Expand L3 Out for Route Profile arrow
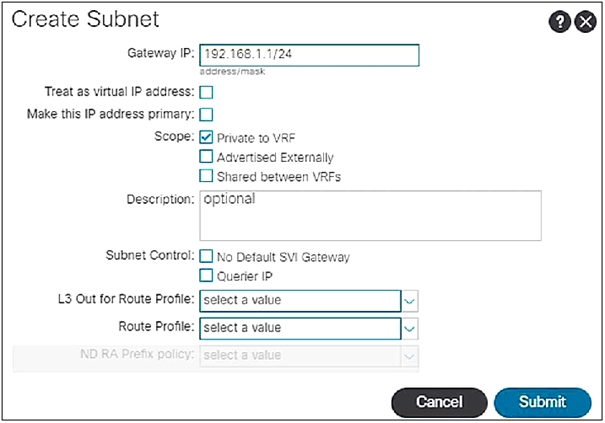Viewport: 605px width, 423px height. tap(409, 300)
